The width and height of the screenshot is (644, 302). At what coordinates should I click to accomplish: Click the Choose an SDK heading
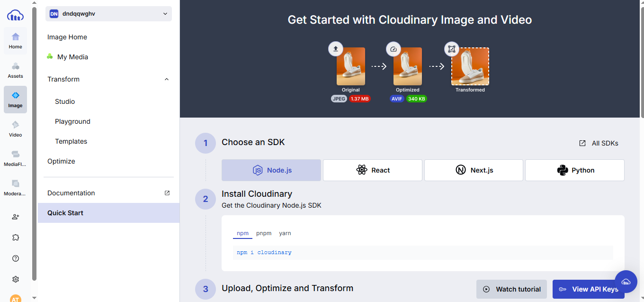pos(253,142)
